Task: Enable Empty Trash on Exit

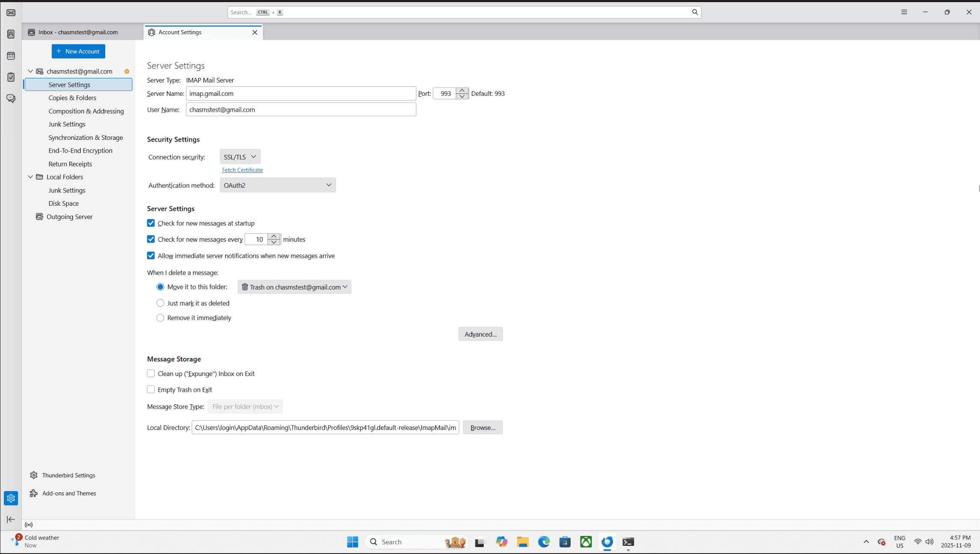Action: [151, 390]
